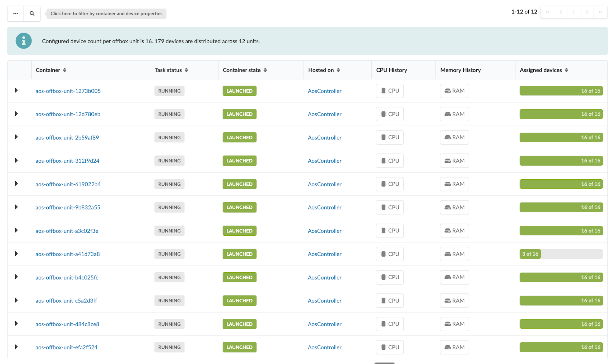Show RAM history for unit-a41d73a8
The image size is (615, 364).
click(x=454, y=254)
